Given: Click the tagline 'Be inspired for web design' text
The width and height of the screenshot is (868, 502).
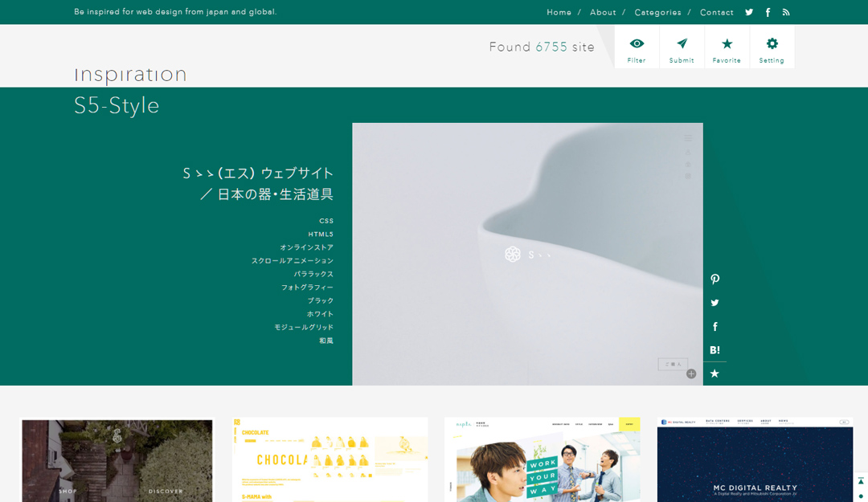Looking at the screenshot, I should pyautogui.click(x=175, y=11).
